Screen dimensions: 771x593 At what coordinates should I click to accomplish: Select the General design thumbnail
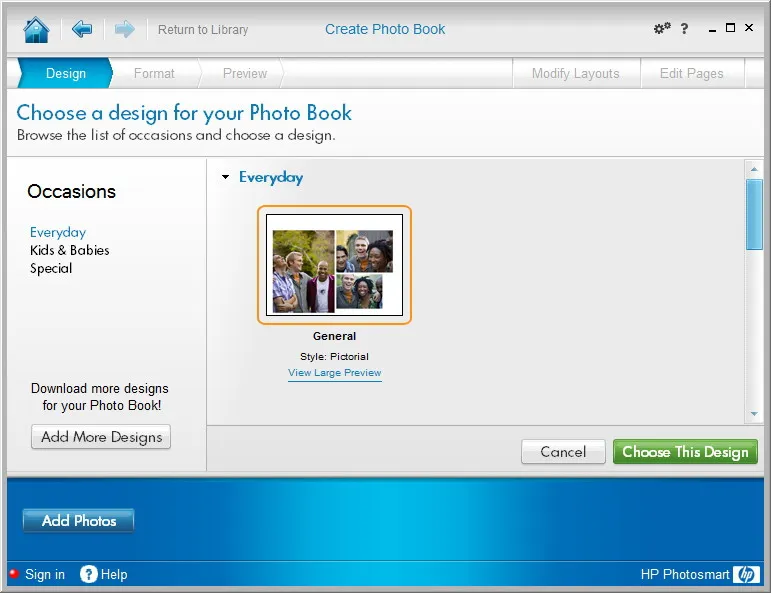click(x=334, y=265)
